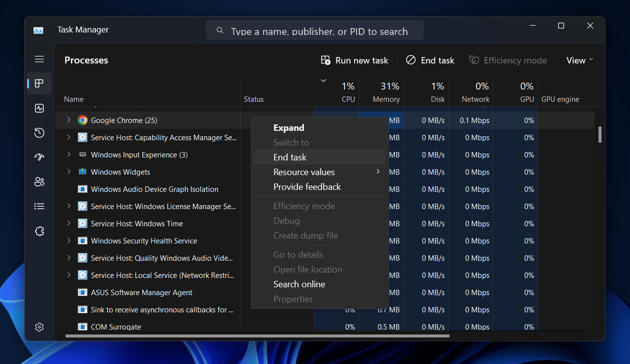The width and height of the screenshot is (630, 364).
Task: Choose Expand in the context menu
Action: pos(319,128)
